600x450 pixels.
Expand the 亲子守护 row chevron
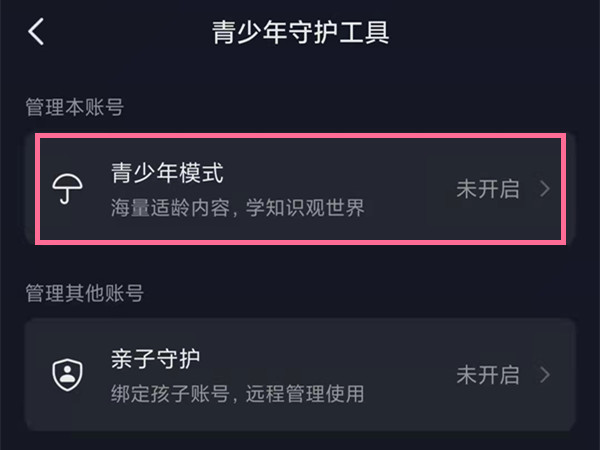click(x=545, y=375)
